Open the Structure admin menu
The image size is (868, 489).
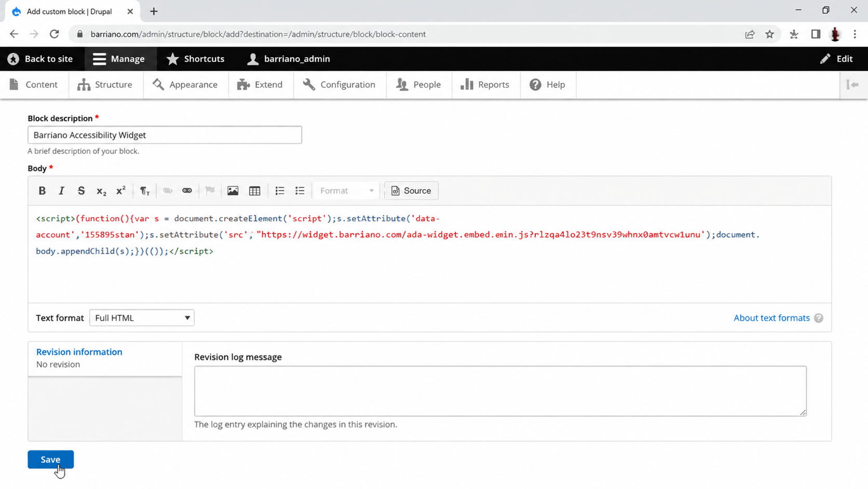coord(105,85)
